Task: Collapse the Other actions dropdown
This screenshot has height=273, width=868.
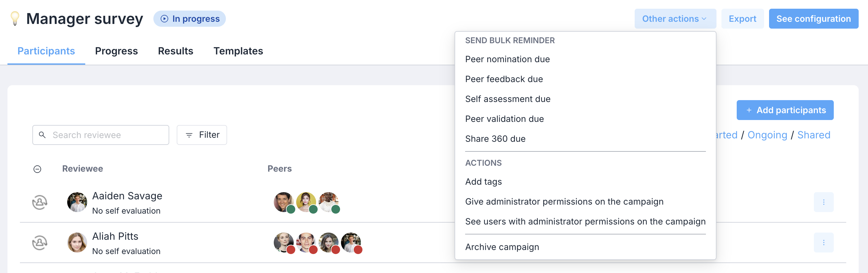Action: click(675, 19)
